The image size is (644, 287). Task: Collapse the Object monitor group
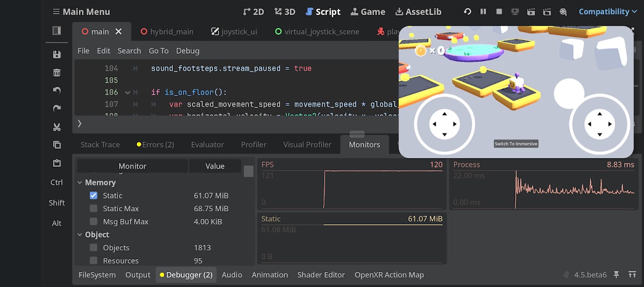pos(80,235)
